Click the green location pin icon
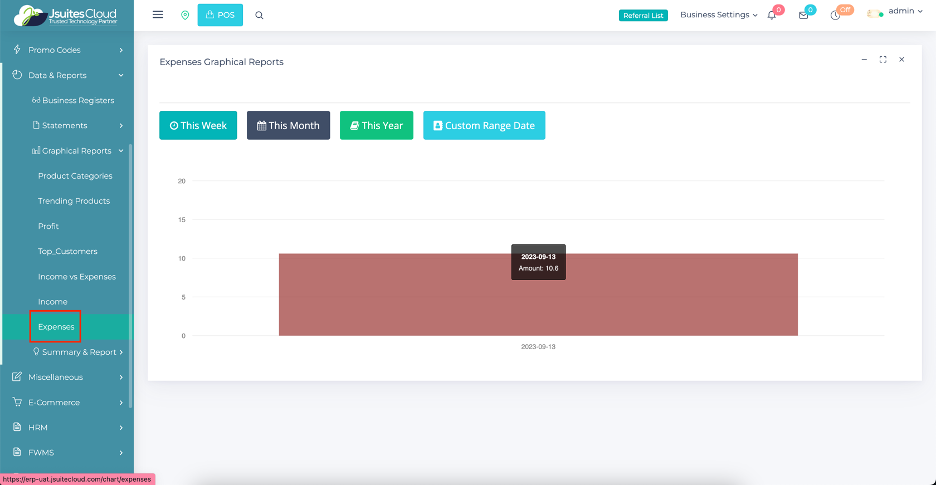 (185, 15)
